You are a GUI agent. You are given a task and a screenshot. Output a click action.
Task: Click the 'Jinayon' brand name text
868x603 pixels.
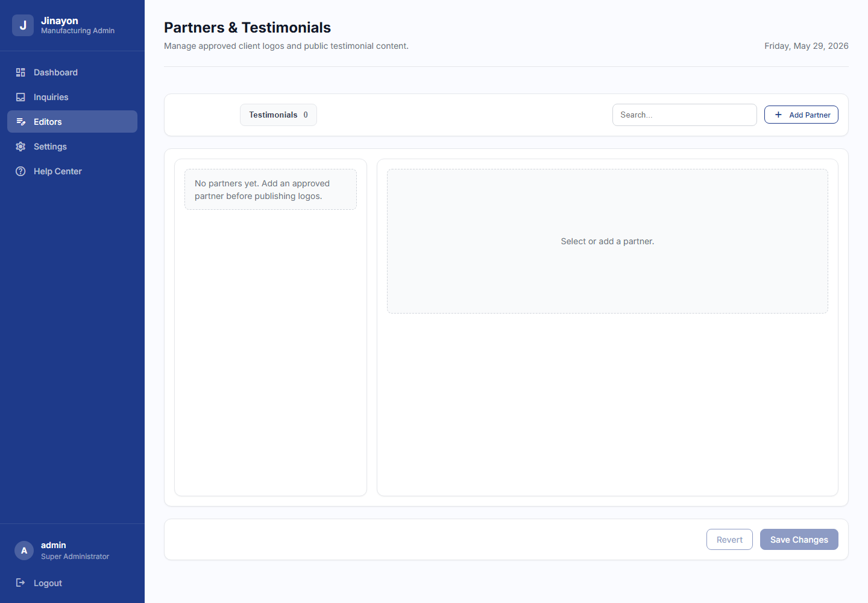(60, 21)
